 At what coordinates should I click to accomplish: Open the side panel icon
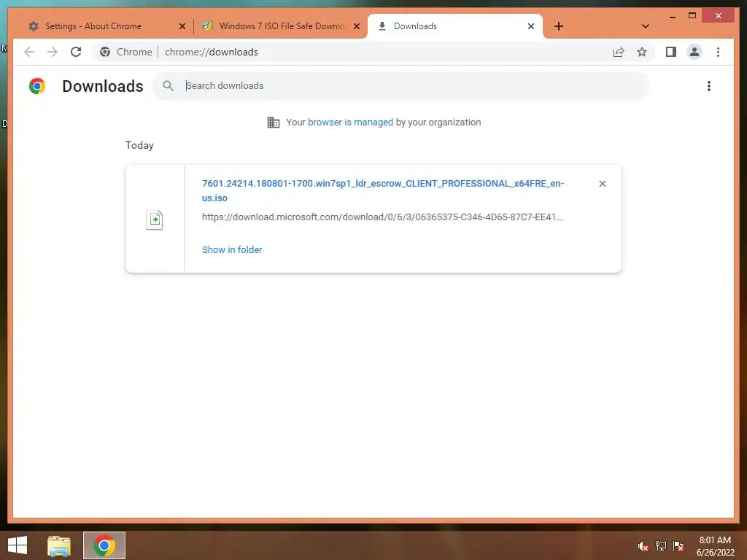[671, 52]
